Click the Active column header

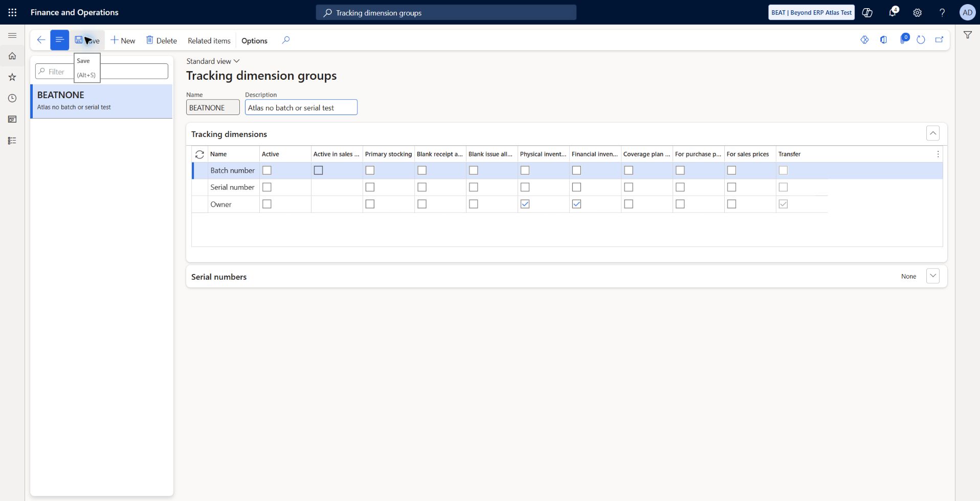(285, 154)
